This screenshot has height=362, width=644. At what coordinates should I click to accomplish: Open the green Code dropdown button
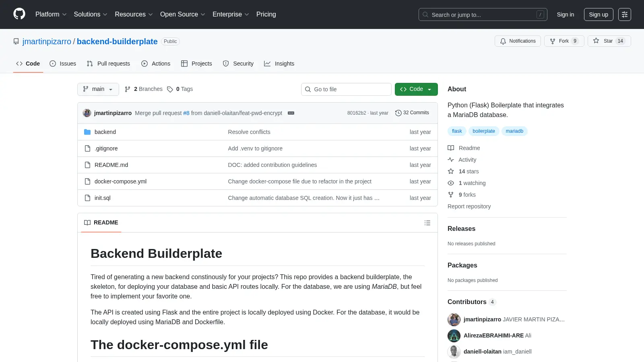tap(416, 89)
